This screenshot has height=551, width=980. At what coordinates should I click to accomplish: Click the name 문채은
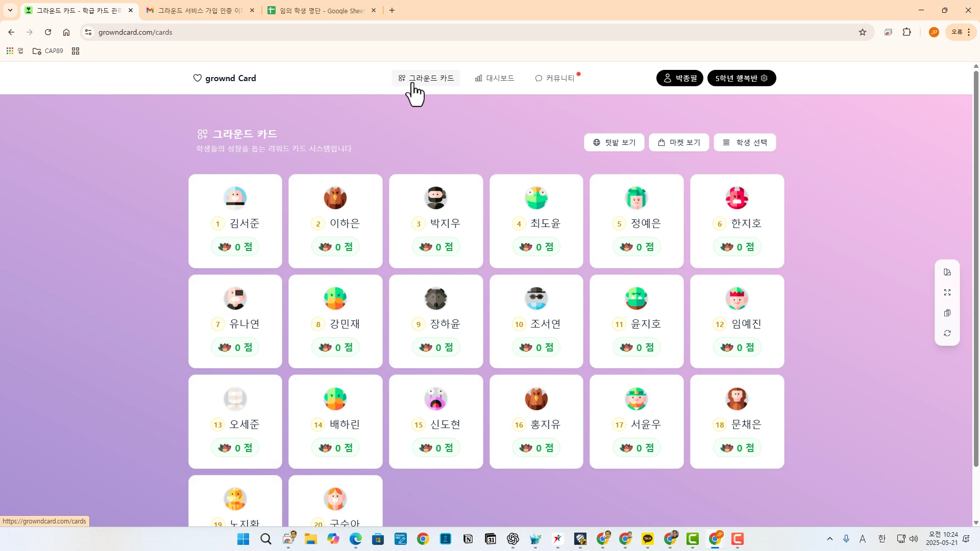pyautogui.click(x=746, y=424)
